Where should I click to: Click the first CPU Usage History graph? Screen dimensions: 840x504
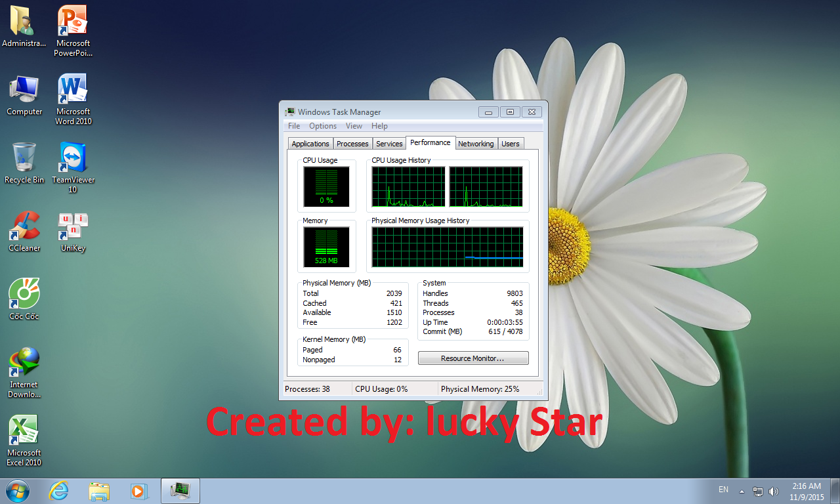(x=408, y=187)
